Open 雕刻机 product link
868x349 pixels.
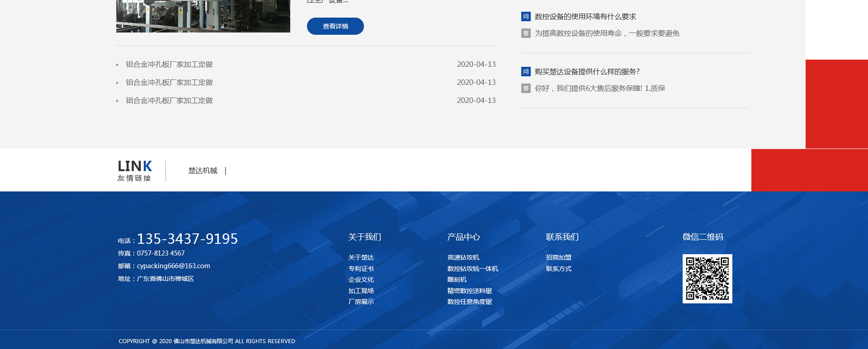click(x=457, y=279)
